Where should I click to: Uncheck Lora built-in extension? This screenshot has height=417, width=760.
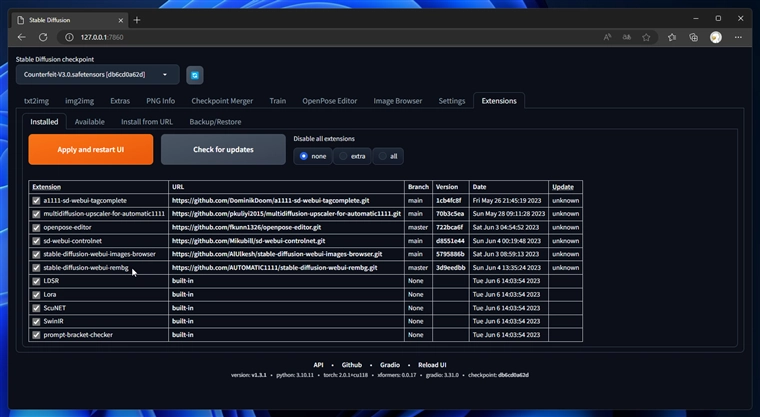pyautogui.click(x=36, y=294)
